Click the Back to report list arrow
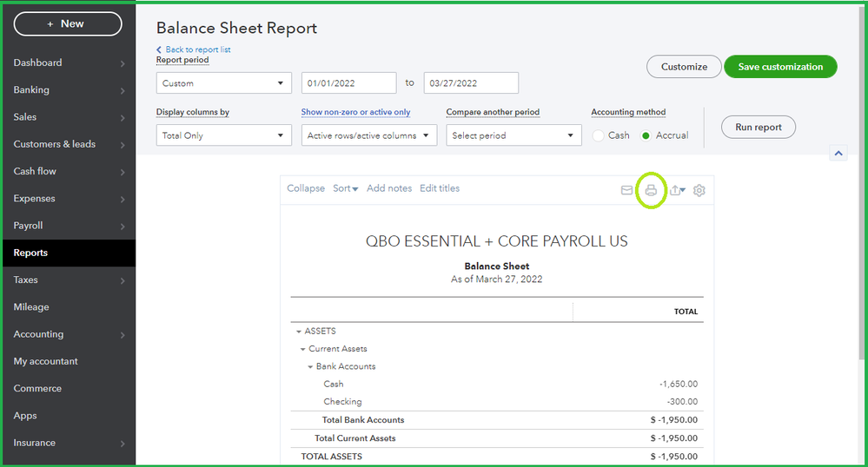This screenshot has width=868, height=467. tap(159, 49)
